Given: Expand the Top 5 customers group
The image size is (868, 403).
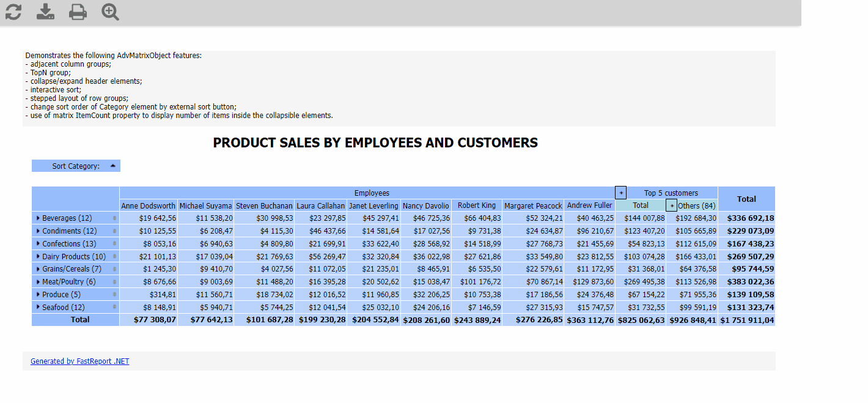Looking at the screenshot, I should [620, 193].
